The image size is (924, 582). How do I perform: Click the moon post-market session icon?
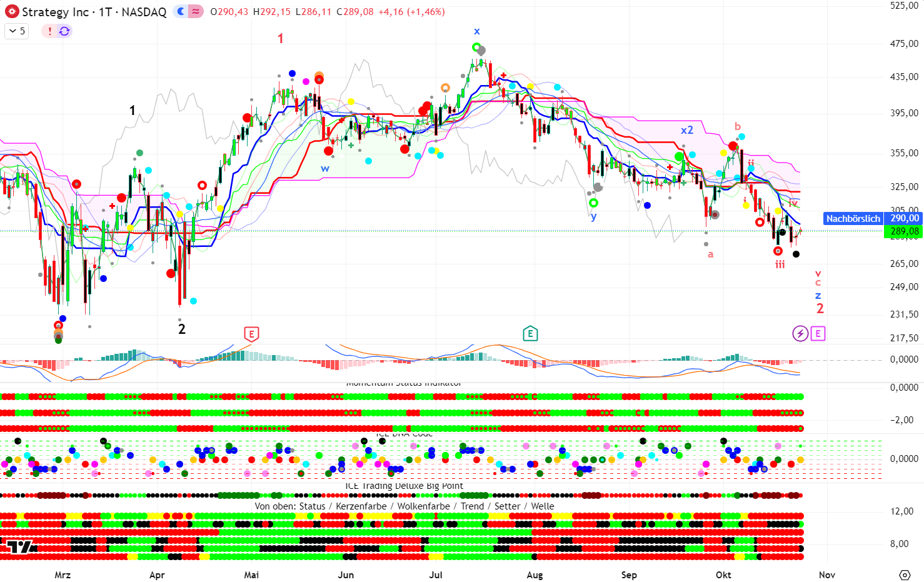click(x=181, y=12)
